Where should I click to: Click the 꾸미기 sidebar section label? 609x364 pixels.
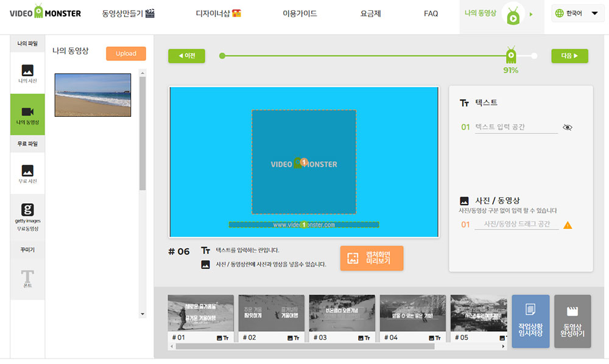click(27, 250)
